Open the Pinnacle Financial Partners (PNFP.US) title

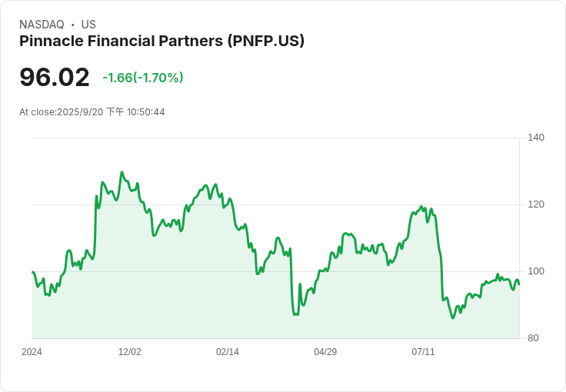pyautogui.click(x=161, y=42)
